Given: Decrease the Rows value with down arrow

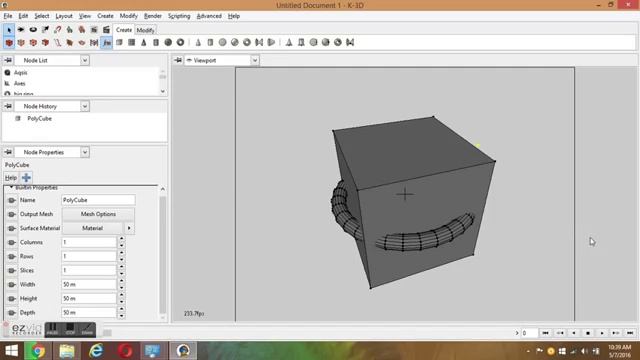Looking at the screenshot, I should pyautogui.click(x=122, y=260).
